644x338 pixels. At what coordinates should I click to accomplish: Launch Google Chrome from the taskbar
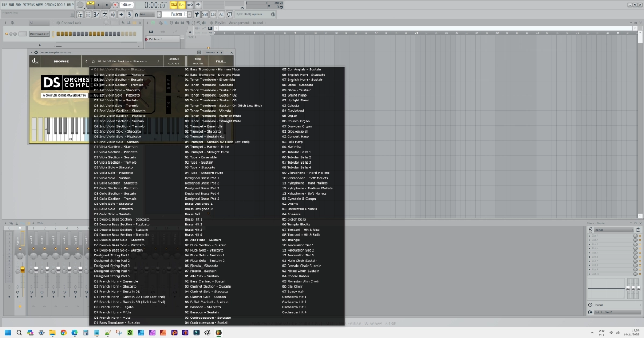point(63,333)
